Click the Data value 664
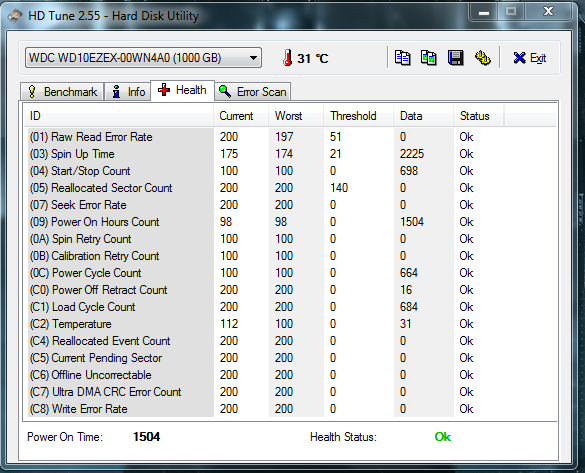The image size is (585, 473). coord(409,273)
